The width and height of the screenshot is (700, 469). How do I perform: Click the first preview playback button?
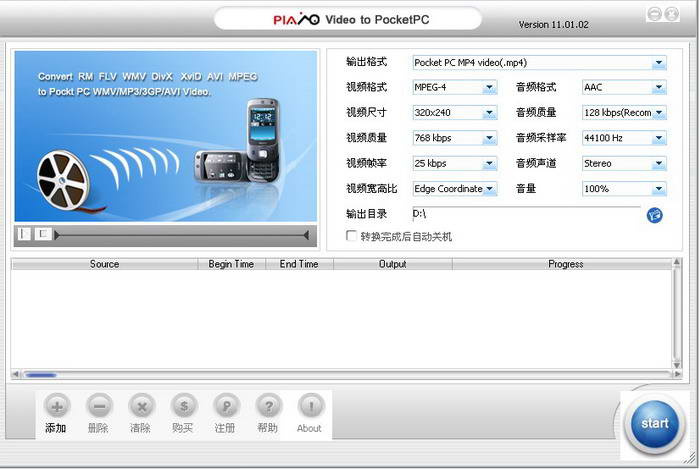pos(24,234)
